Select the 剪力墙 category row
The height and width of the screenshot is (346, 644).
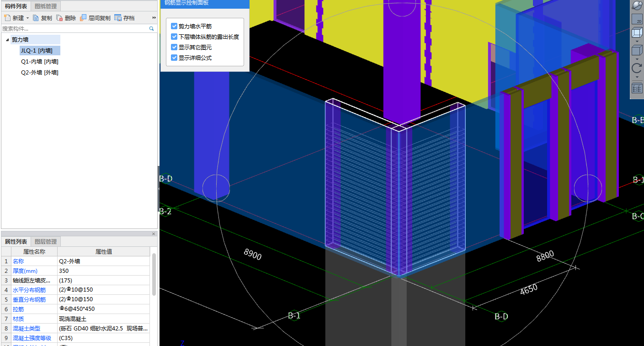pyautogui.click(x=36, y=40)
